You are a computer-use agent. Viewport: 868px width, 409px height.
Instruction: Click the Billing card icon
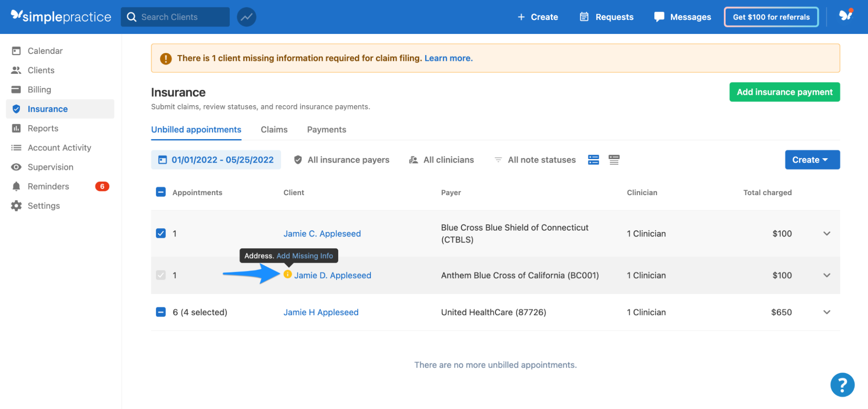pyautogui.click(x=16, y=90)
